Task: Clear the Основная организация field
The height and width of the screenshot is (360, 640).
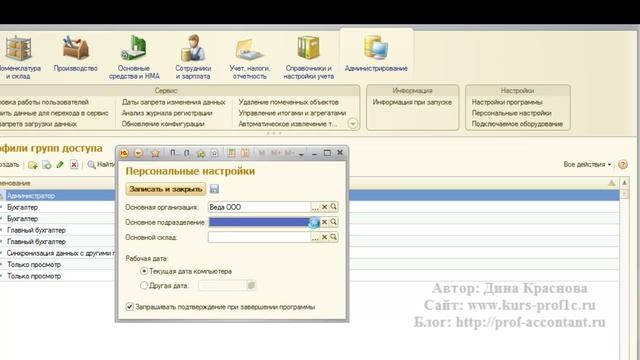Action: pyautogui.click(x=324, y=207)
